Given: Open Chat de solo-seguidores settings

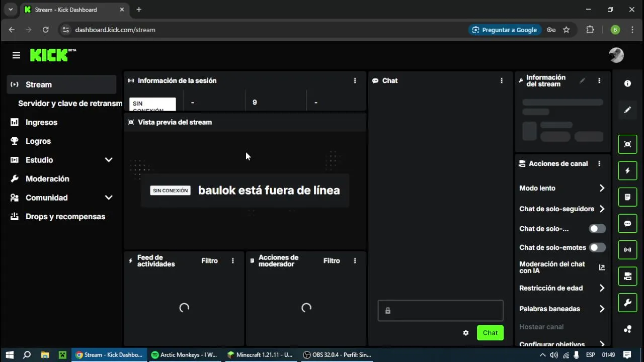Looking at the screenshot, I should click(x=562, y=209).
